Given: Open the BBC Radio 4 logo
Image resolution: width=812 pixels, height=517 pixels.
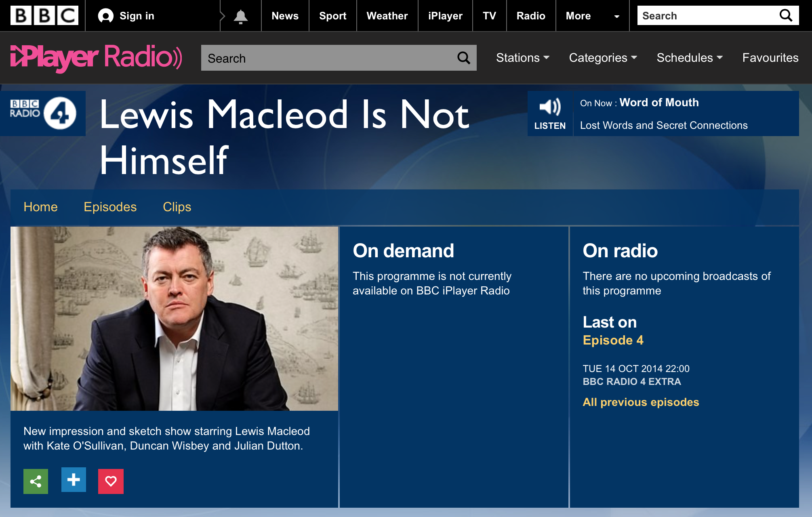Looking at the screenshot, I should point(43,113).
